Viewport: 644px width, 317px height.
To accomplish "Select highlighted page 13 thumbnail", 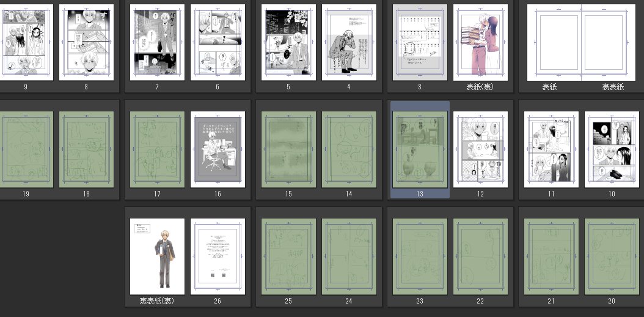I will tap(420, 150).
